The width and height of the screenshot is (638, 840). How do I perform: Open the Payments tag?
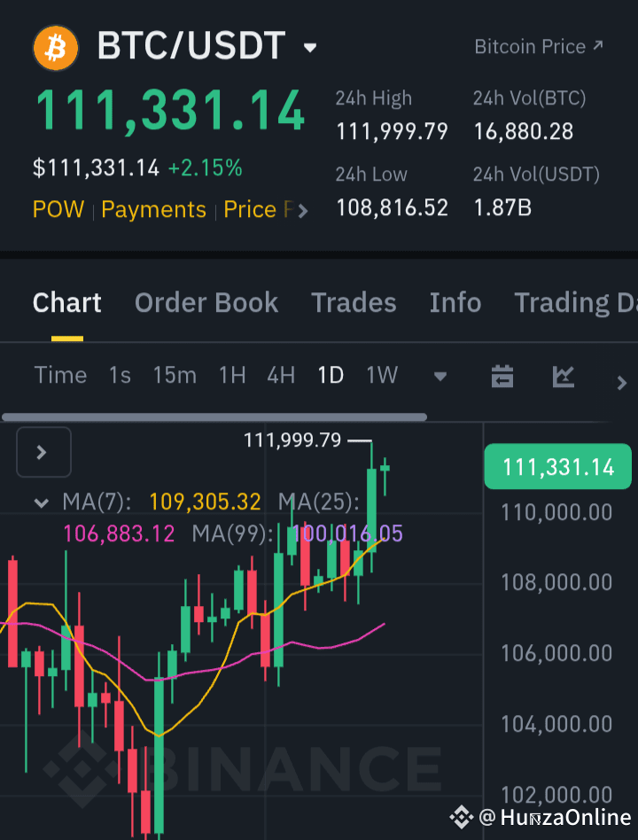tap(154, 209)
